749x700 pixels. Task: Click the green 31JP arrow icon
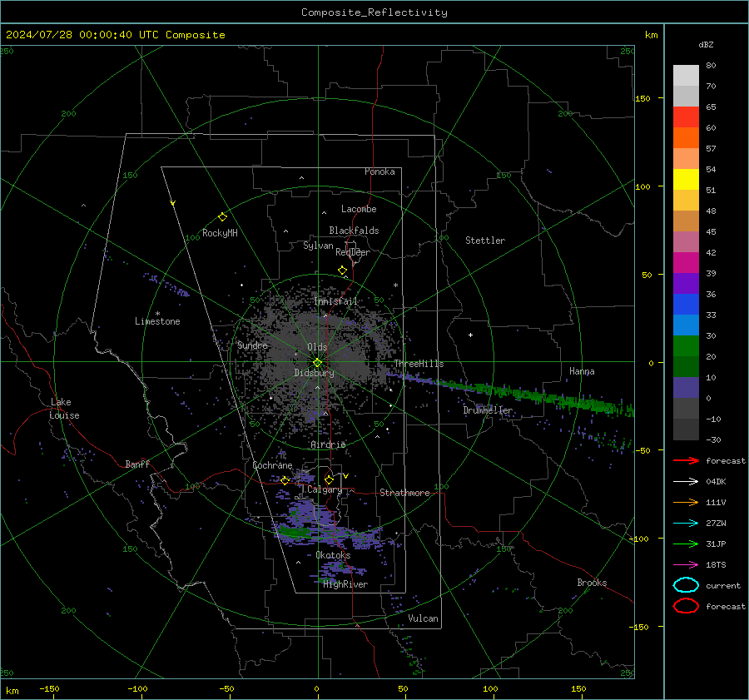point(686,544)
